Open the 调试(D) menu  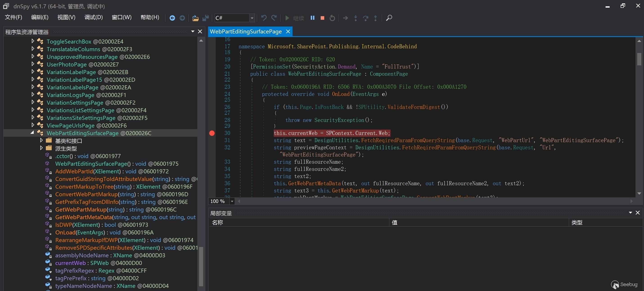pyautogui.click(x=93, y=18)
